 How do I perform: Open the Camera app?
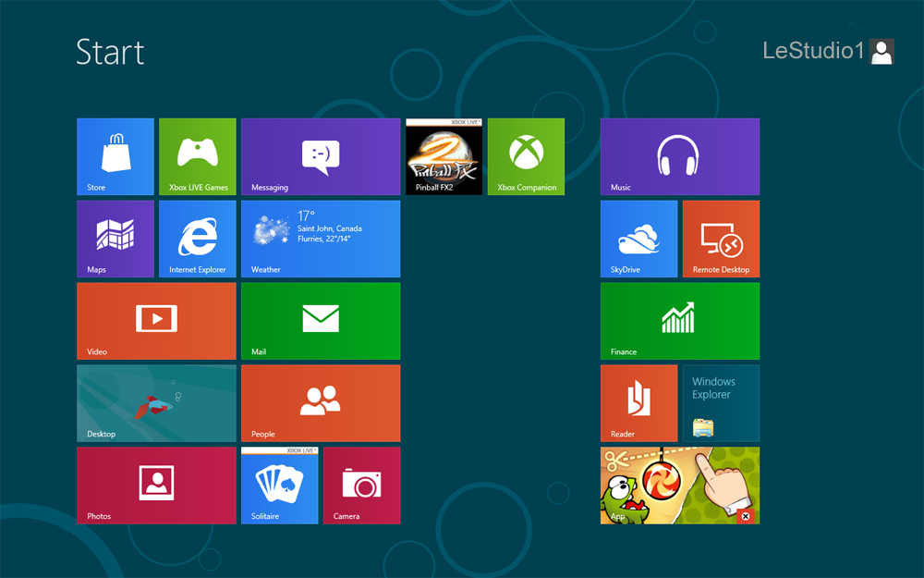click(361, 486)
